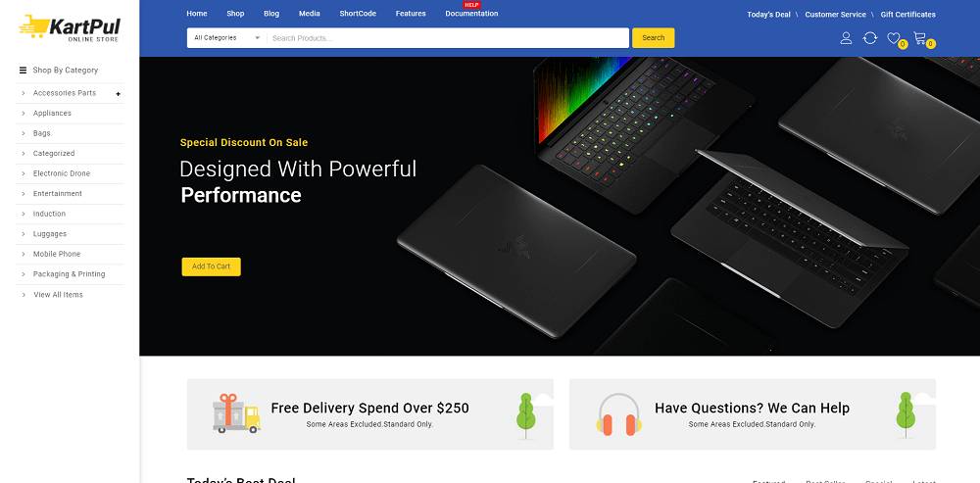Click the headphones support icon

618,414
